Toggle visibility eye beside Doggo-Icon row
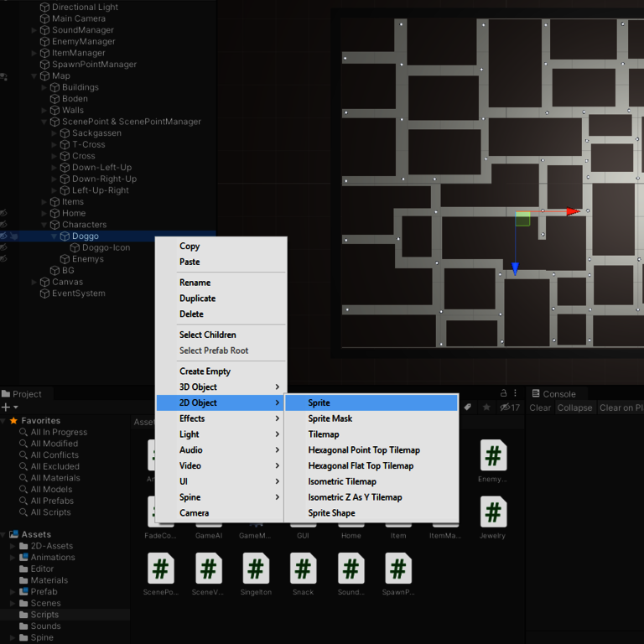 (3, 247)
